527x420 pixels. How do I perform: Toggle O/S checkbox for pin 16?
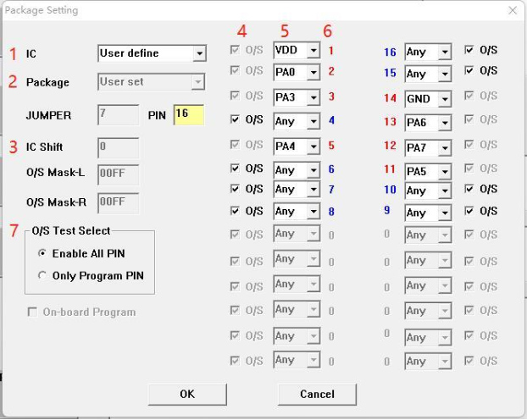469,50
